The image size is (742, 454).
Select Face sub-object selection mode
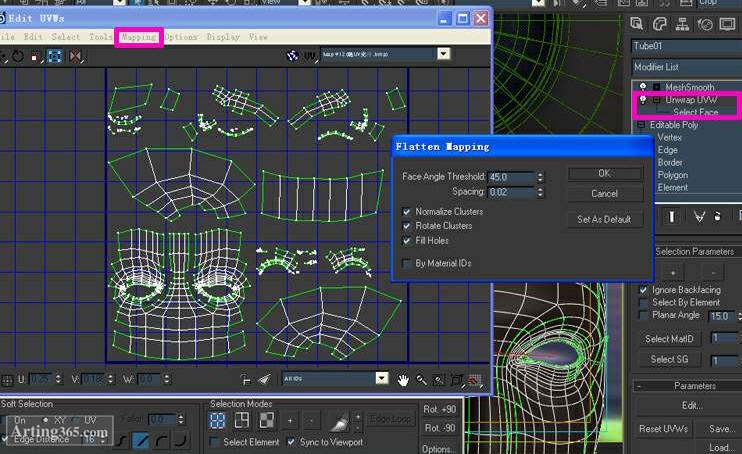tap(266, 420)
